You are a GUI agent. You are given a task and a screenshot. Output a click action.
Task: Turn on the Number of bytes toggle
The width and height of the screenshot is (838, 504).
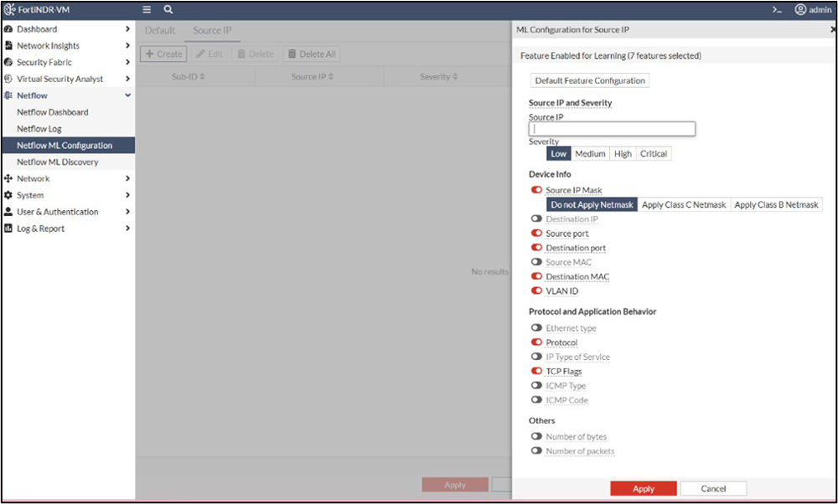pyautogui.click(x=536, y=436)
